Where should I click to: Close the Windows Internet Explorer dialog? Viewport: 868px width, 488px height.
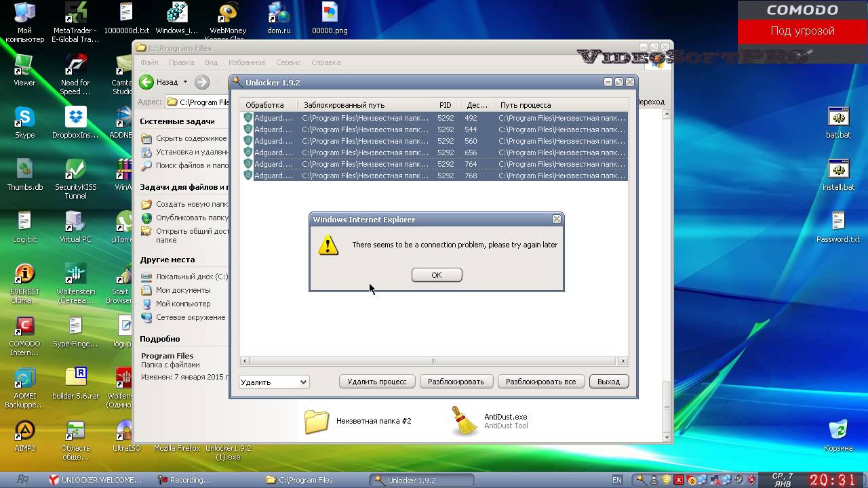click(x=557, y=219)
